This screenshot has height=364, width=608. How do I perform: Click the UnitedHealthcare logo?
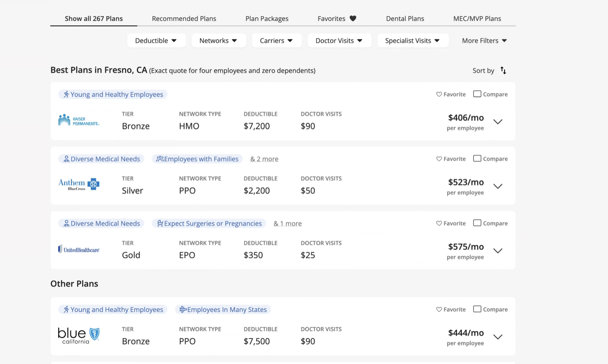coord(79,249)
